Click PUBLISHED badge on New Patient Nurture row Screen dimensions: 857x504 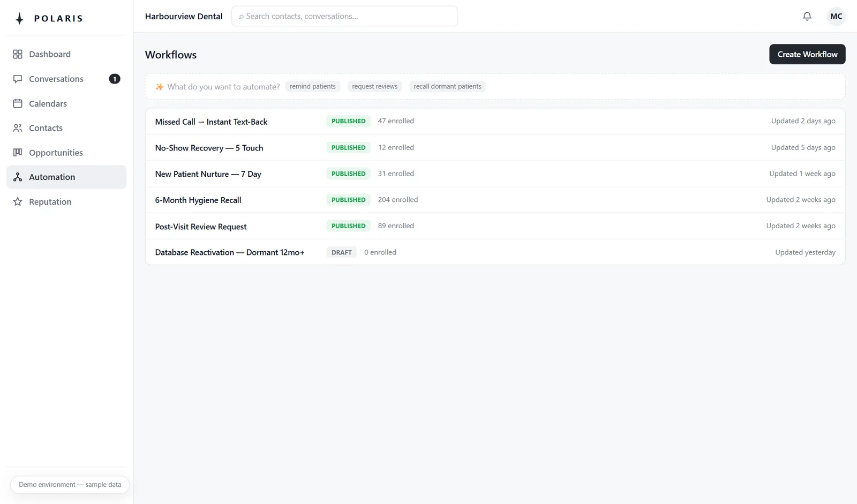pos(348,174)
